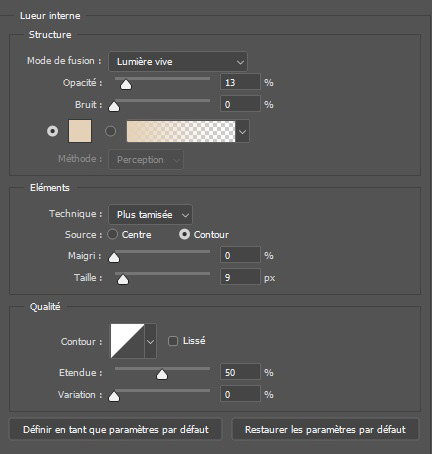Click the gradient preview bar
Viewport: 432px width, 454px height.
(x=181, y=131)
